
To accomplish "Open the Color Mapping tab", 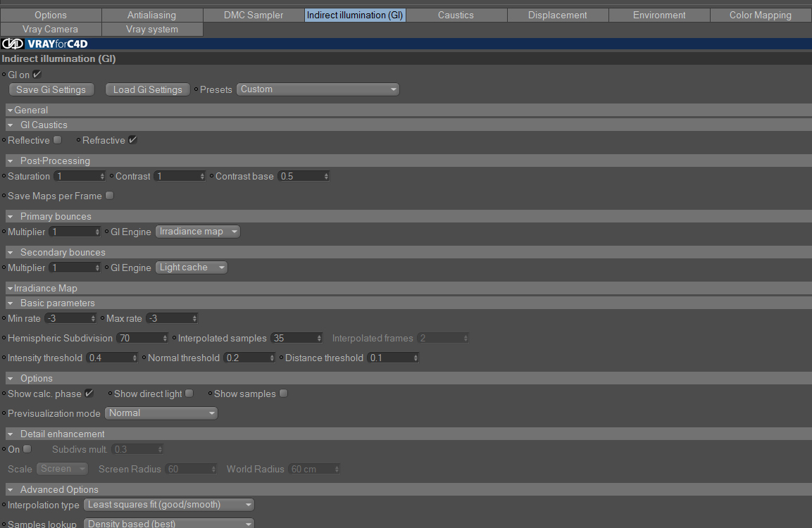I will tap(760, 15).
